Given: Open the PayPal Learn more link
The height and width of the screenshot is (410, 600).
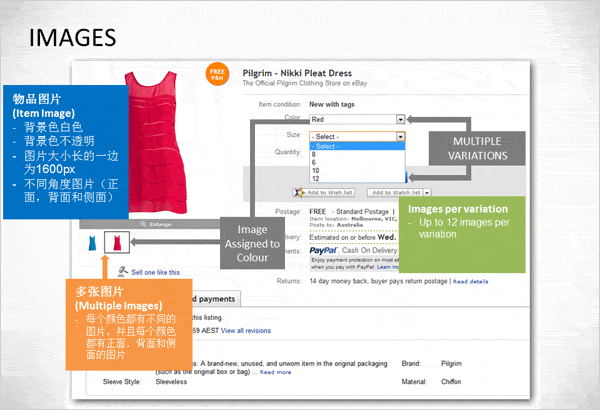Looking at the screenshot, I should tap(388, 267).
